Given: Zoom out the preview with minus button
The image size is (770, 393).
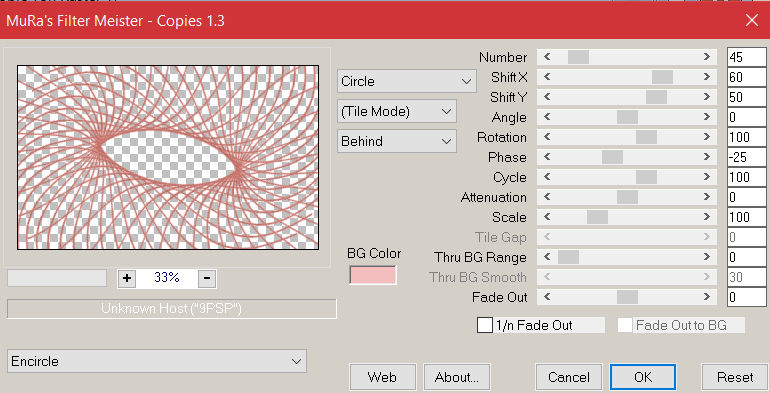Looking at the screenshot, I should pos(207,278).
